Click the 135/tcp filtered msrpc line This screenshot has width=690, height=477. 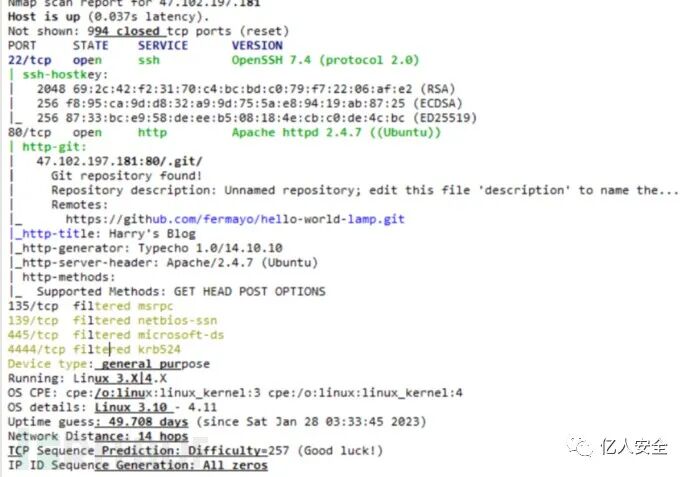(91, 306)
